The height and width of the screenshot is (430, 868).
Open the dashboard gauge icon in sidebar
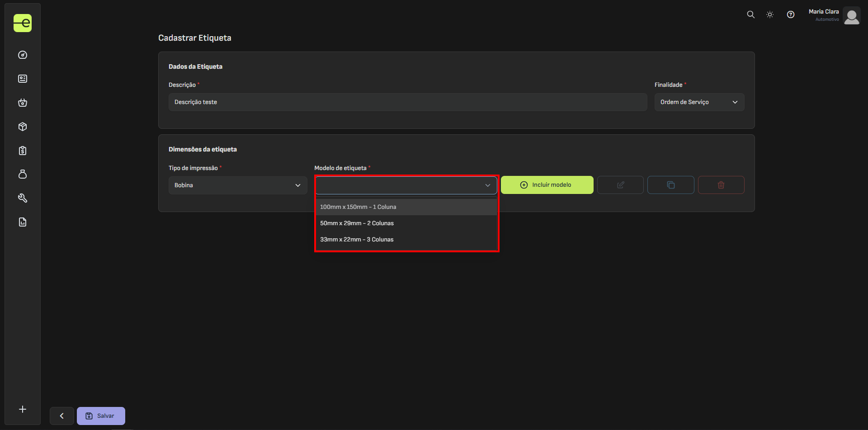pyautogui.click(x=23, y=55)
